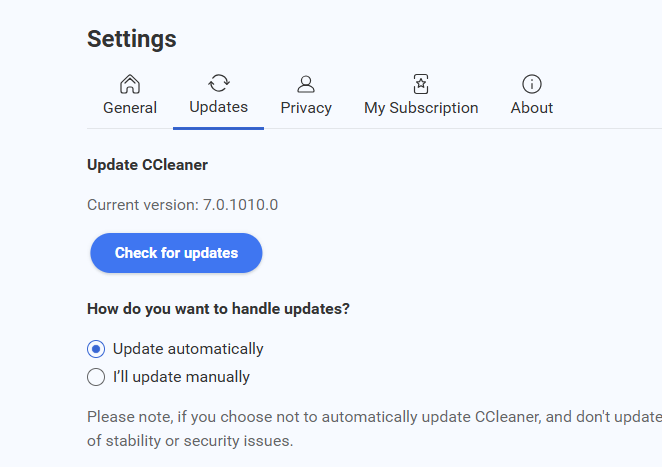Choose the I'll update manually radio button

click(x=96, y=377)
